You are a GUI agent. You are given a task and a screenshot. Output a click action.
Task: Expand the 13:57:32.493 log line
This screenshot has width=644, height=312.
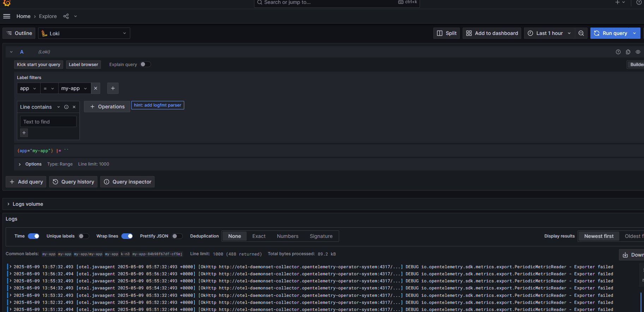[11, 267]
